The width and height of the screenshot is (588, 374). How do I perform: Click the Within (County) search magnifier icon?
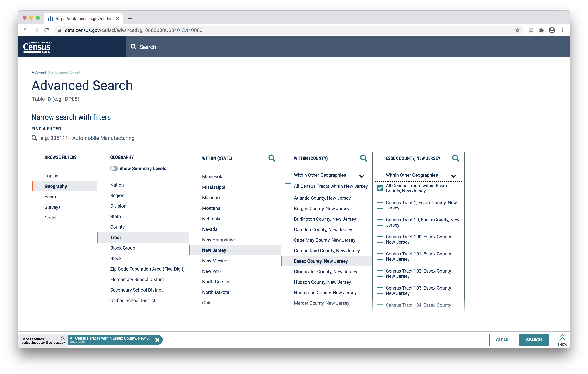pyautogui.click(x=364, y=158)
